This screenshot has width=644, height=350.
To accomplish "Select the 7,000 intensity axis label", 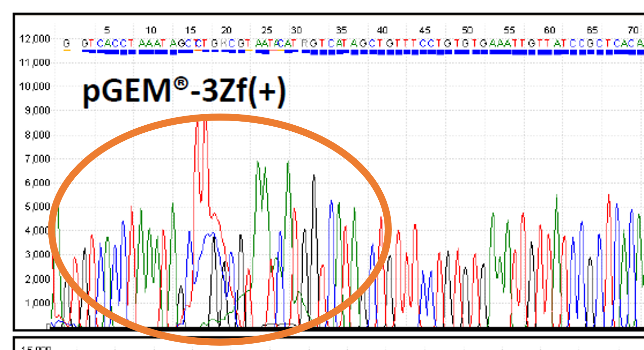I will [x=38, y=159].
